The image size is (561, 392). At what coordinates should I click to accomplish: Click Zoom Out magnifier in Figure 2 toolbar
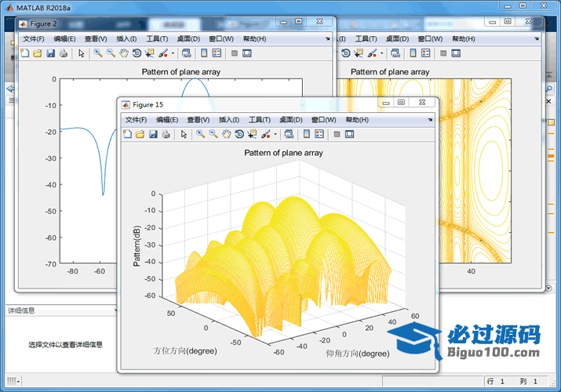[111, 53]
